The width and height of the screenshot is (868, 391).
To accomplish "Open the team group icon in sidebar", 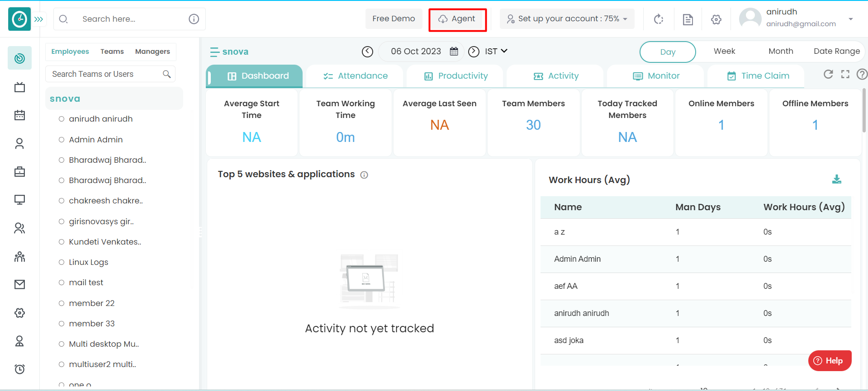I will (19, 256).
